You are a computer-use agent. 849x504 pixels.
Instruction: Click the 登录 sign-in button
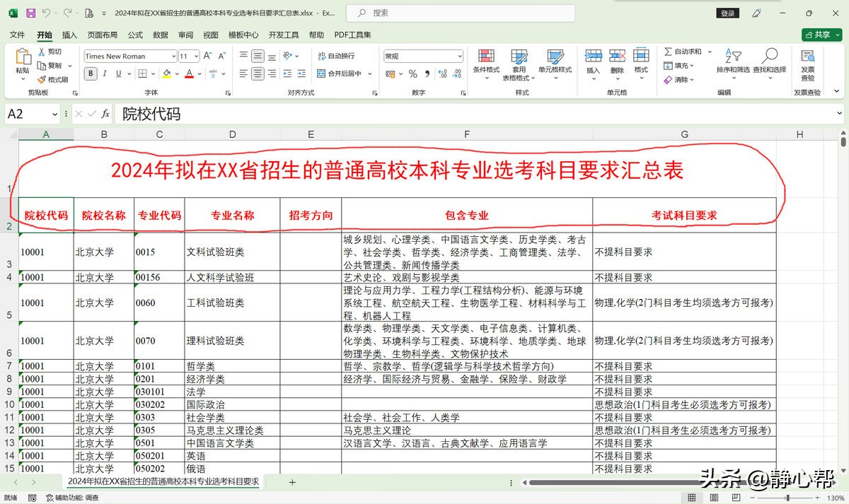point(728,13)
